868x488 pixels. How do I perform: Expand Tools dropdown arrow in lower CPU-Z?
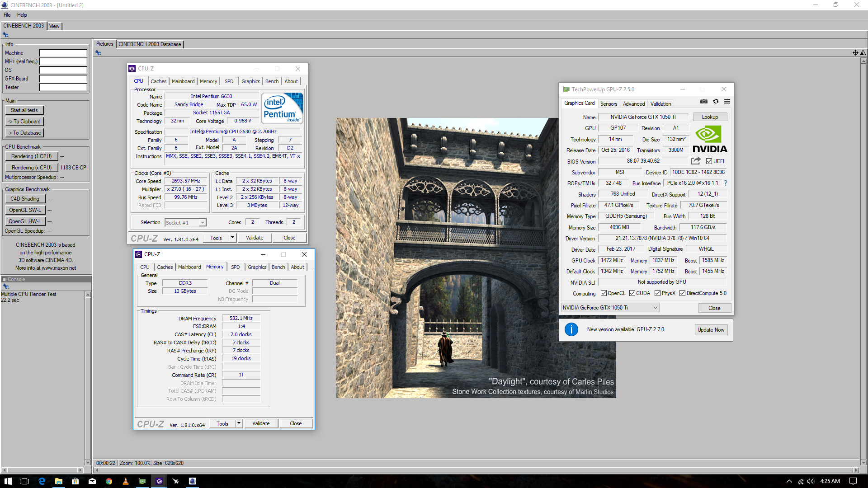click(x=239, y=423)
